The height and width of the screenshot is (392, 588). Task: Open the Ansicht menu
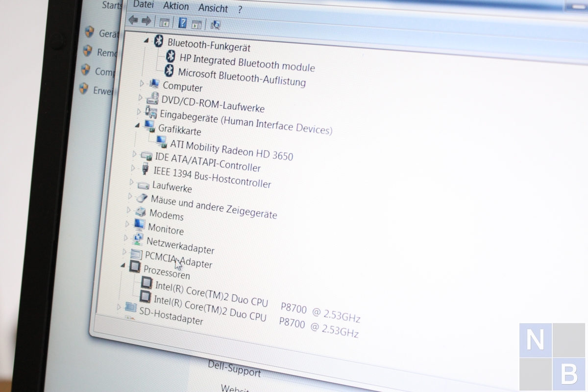coord(213,8)
